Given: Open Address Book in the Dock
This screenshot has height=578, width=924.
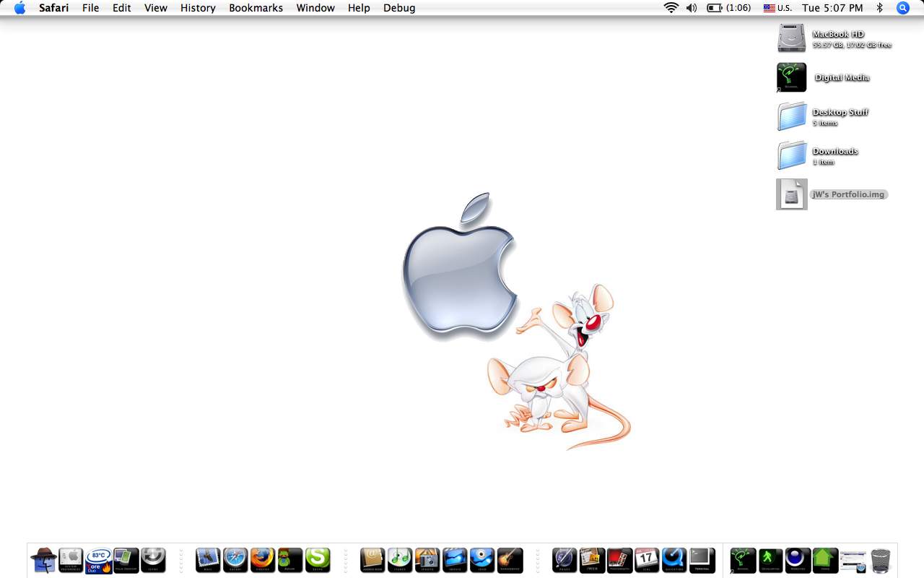Looking at the screenshot, I should pyautogui.click(x=372, y=560).
